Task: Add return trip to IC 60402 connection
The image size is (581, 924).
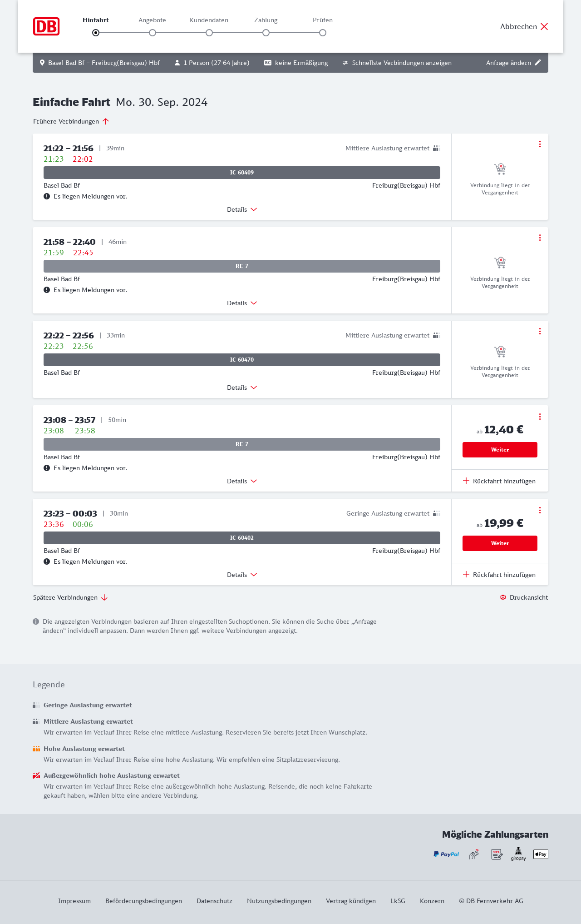Action: [x=499, y=575]
